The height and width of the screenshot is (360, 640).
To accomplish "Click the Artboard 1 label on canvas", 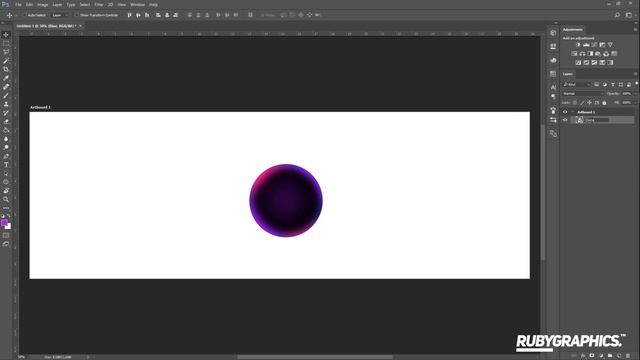I will point(40,107).
